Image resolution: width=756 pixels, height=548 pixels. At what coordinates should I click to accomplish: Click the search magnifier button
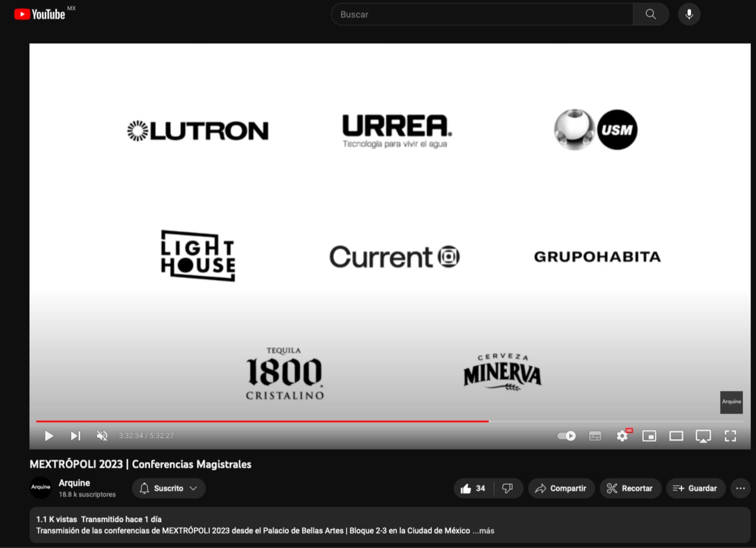point(651,14)
